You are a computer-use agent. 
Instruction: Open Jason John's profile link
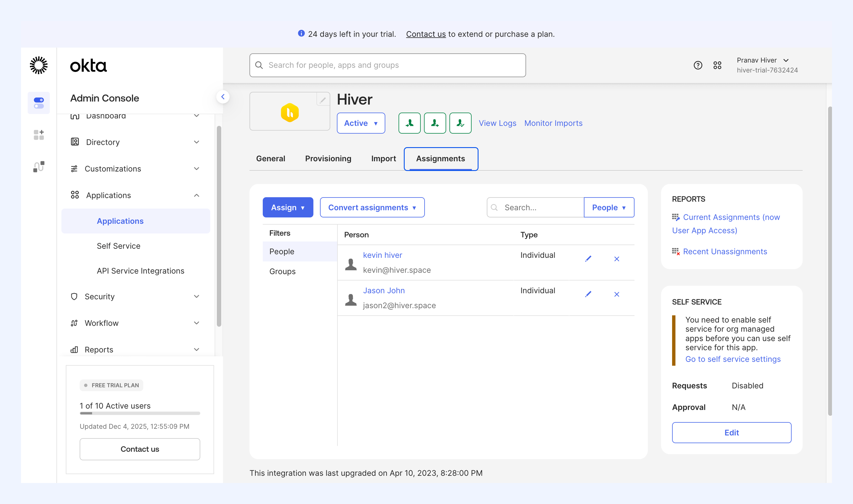(384, 290)
